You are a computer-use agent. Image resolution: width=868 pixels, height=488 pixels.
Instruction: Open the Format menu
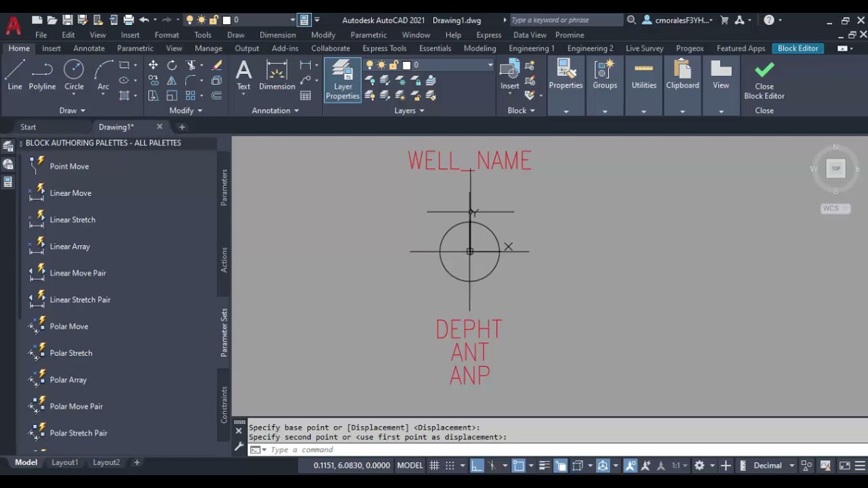[167, 35]
